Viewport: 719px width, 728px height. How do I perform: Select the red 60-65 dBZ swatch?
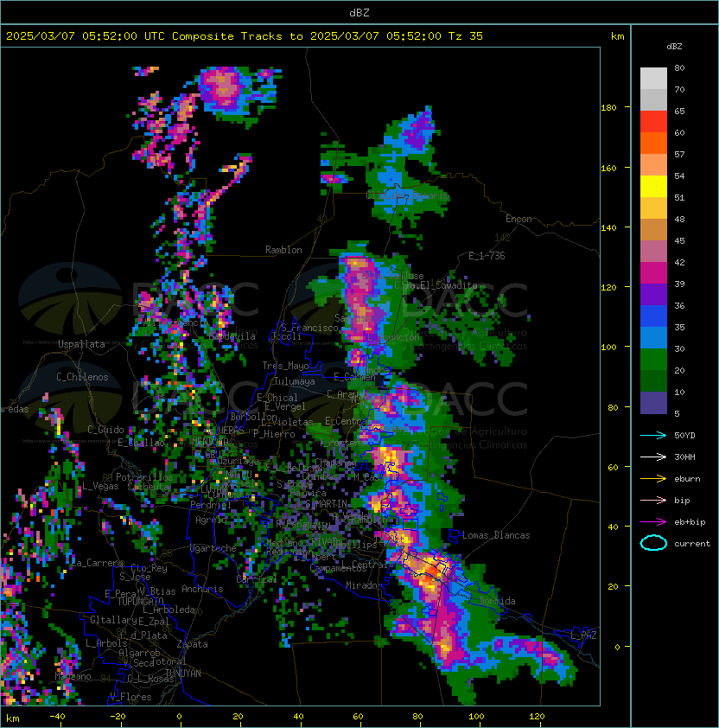(653, 122)
